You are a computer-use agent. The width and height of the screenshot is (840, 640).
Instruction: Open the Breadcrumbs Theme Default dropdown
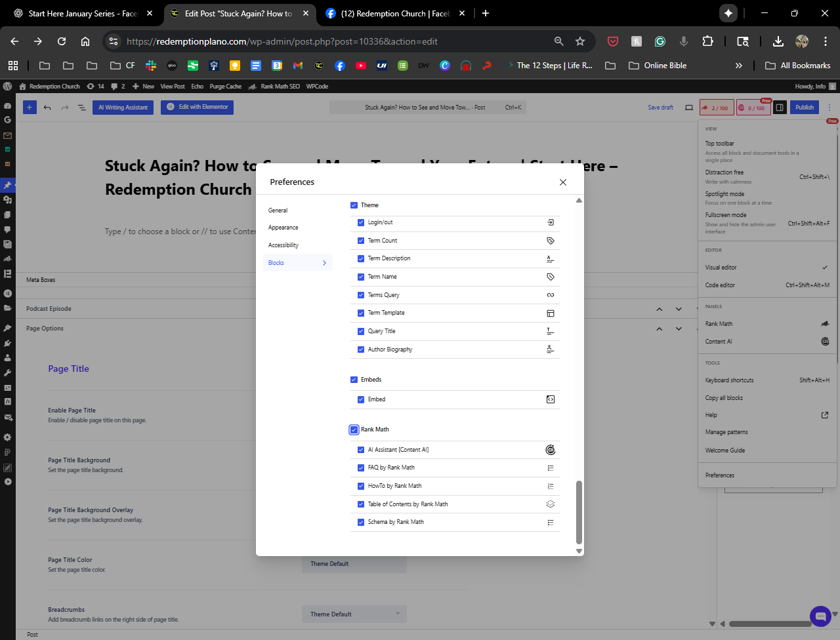(354, 614)
